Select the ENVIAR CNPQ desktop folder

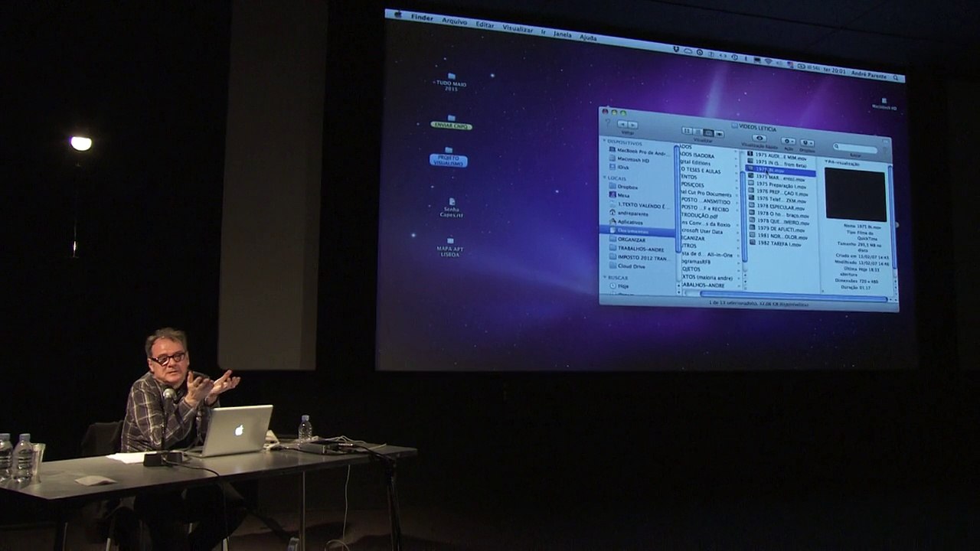click(451, 122)
